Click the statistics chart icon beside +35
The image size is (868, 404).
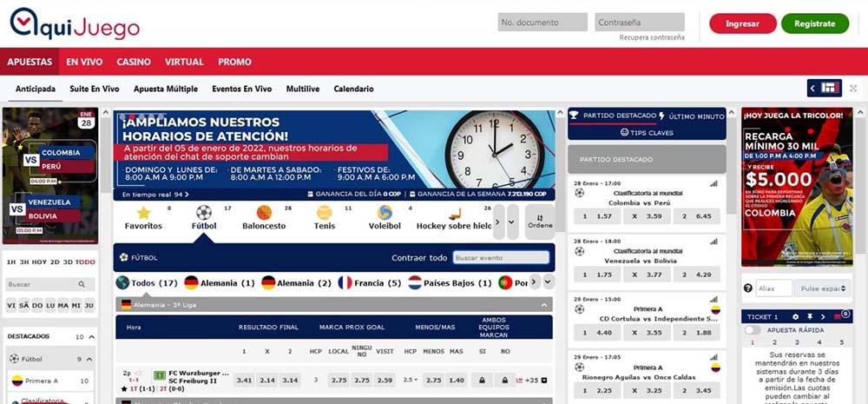point(519,381)
